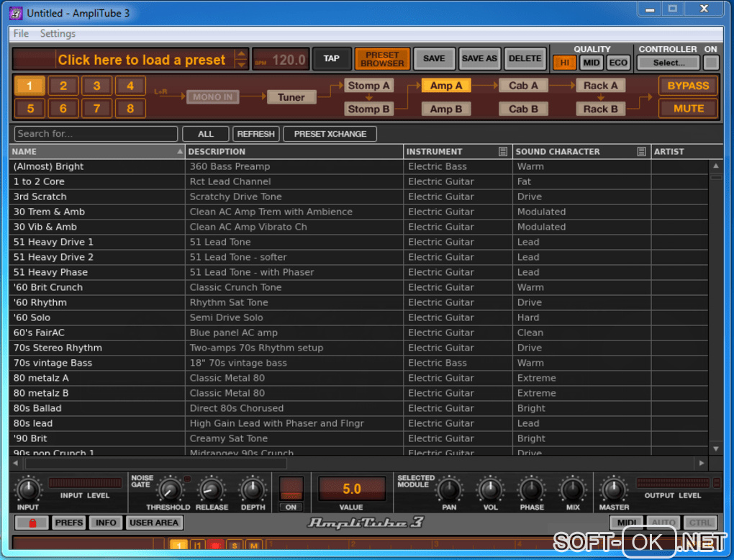
Task: Open PRESET XCHANGE
Action: pyautogui.click(x=330, y=134)
